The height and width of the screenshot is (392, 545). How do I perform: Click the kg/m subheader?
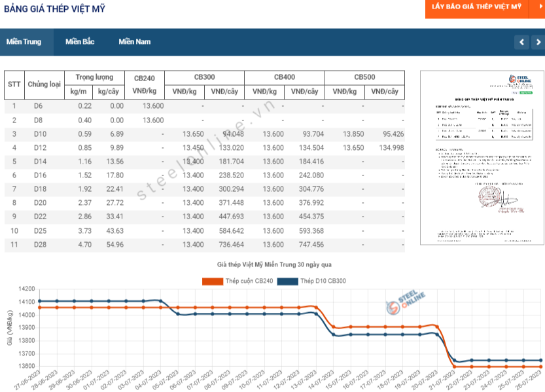[79, 92]
